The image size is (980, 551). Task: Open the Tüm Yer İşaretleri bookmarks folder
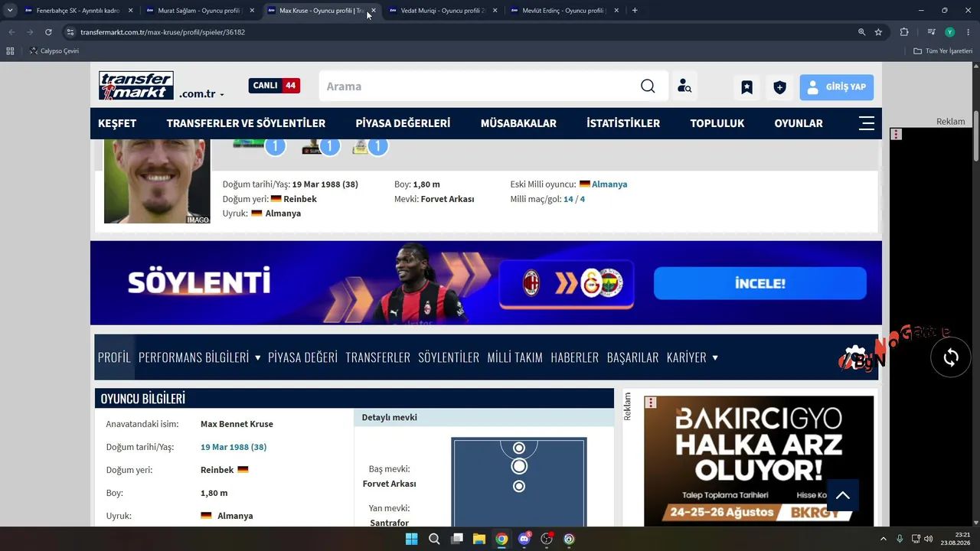click(x=943, y=51)
